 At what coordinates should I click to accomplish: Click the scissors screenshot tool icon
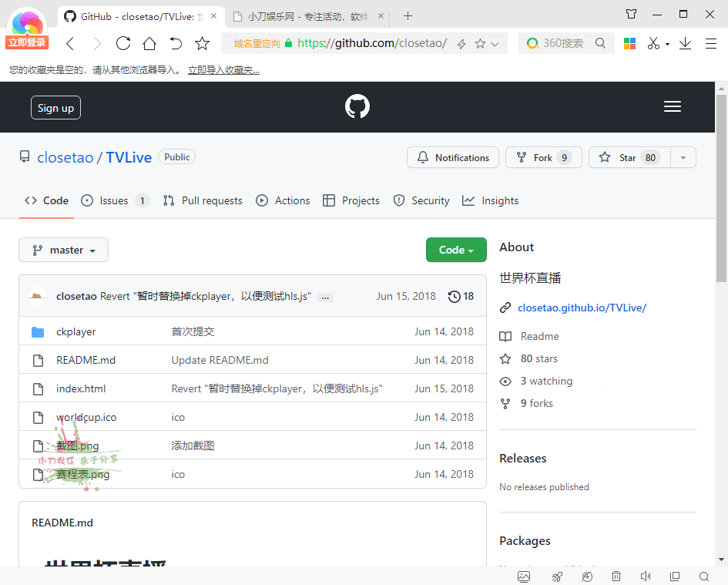pyautogui.click(x=653, y=44)
